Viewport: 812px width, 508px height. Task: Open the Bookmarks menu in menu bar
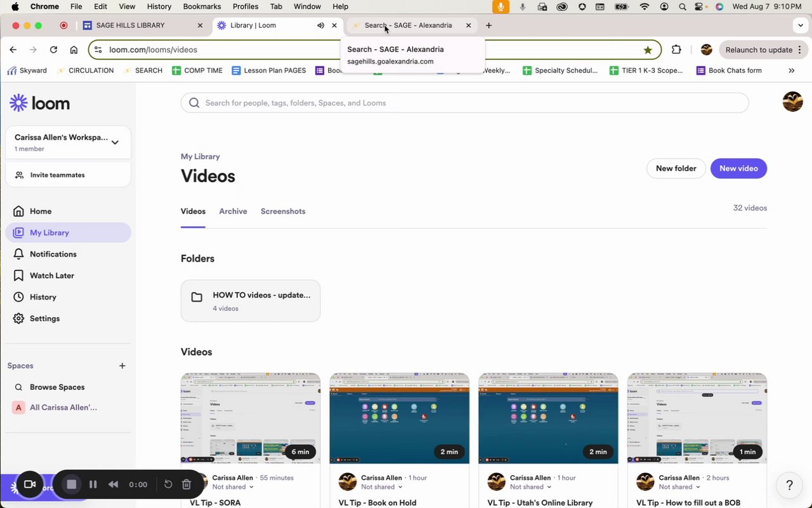[x=202, y=6]
